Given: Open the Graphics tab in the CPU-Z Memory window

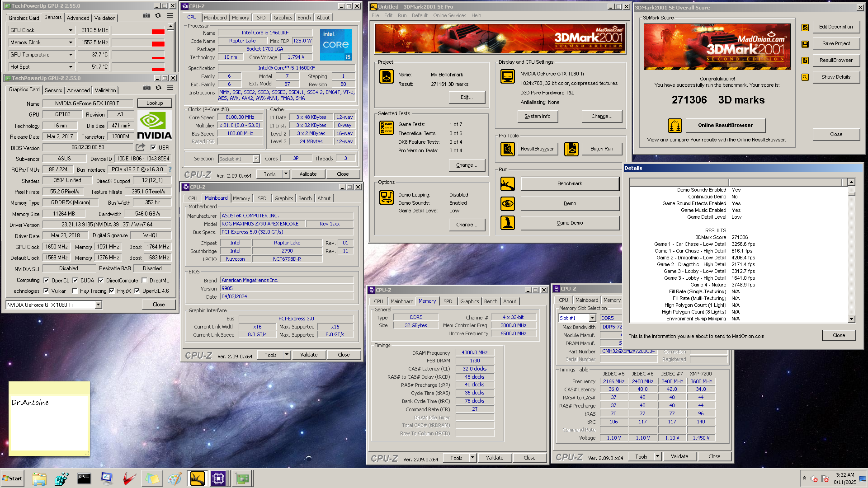Looking at the screenshot, I should click(470, 301).
